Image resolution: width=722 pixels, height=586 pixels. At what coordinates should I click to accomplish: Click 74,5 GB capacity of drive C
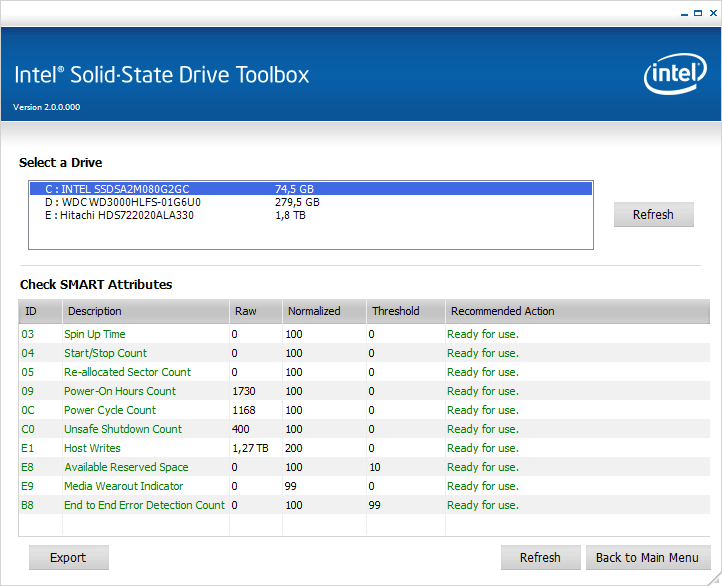(x=294, y=189)
